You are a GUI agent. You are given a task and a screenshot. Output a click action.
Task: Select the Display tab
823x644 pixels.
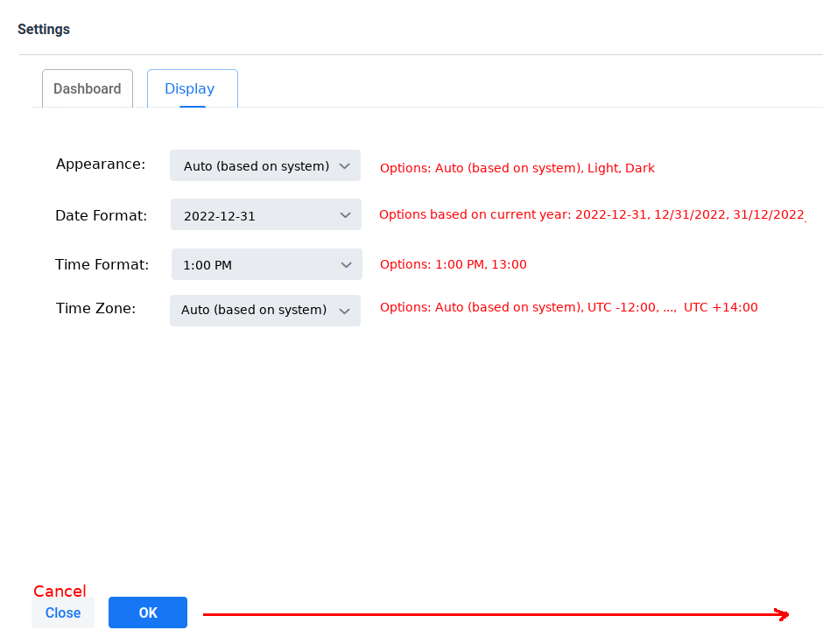190,89
